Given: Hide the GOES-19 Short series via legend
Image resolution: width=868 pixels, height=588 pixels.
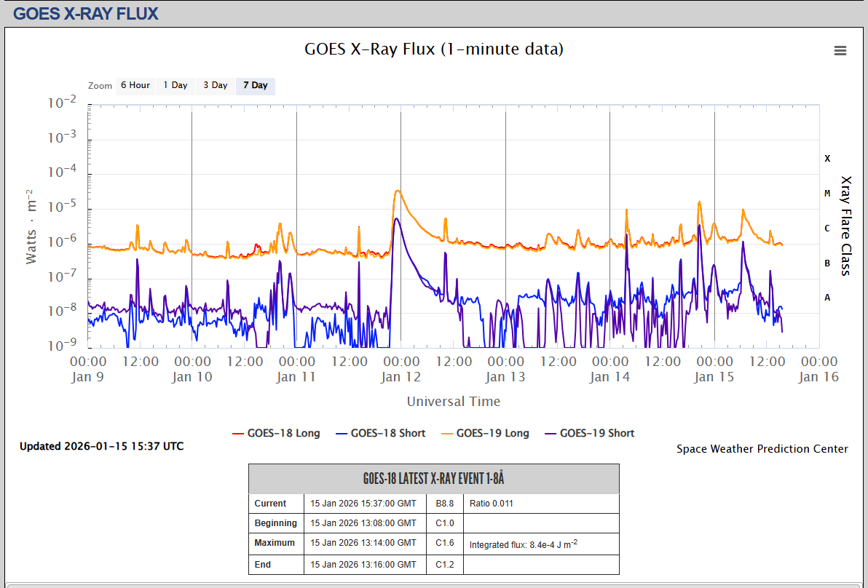Looking at the screenshot, I should pyautogui.click(x=596, y=433).
